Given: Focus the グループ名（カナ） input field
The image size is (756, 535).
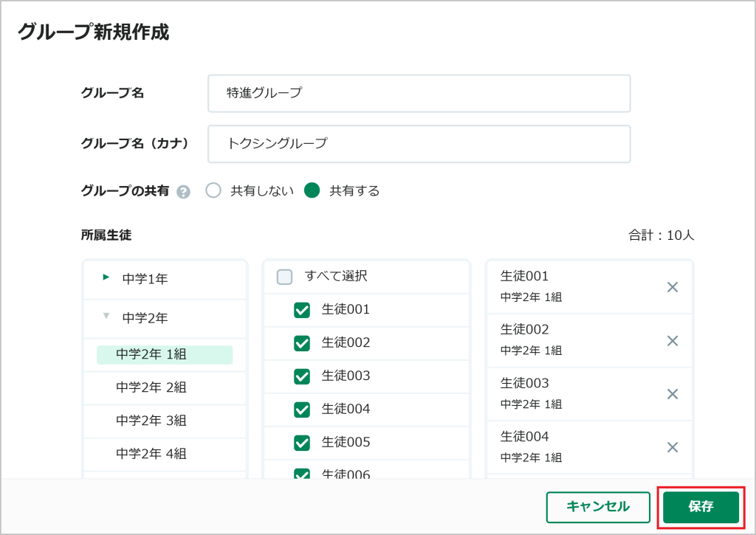Looking at the screenshot, I should [419, 144].
